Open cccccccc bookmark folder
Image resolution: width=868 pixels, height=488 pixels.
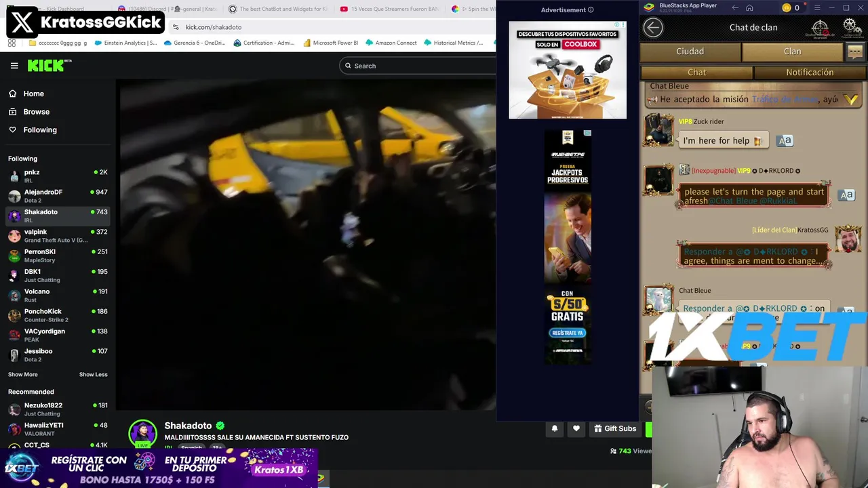coord(58,43)
